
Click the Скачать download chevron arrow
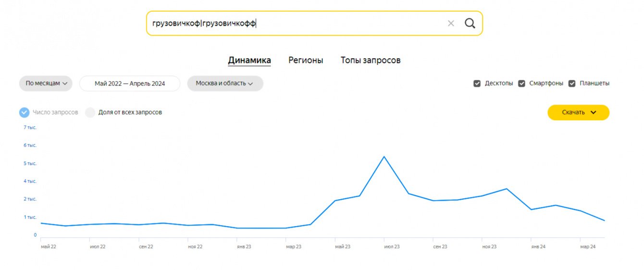[x=593, y=113]
